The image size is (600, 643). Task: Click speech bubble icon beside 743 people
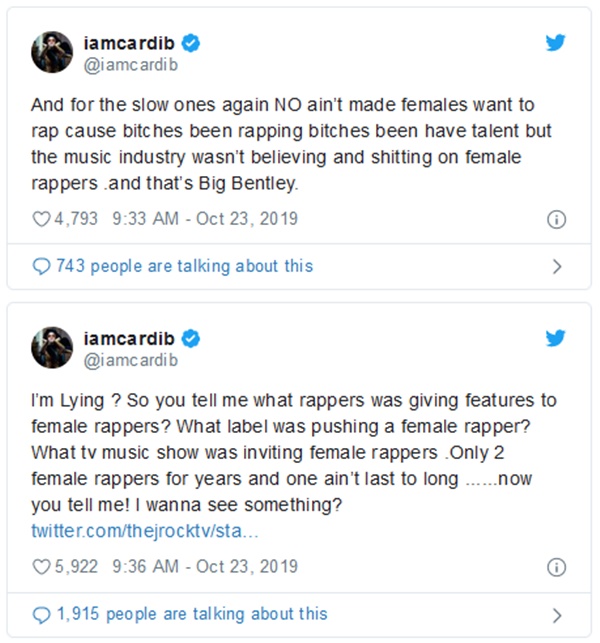pyautogui.click(x=41, y=266)
